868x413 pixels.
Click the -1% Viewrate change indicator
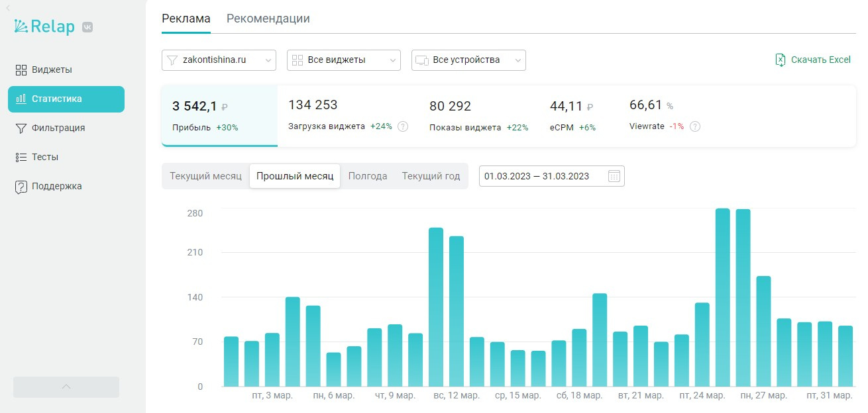pos(677,126)
